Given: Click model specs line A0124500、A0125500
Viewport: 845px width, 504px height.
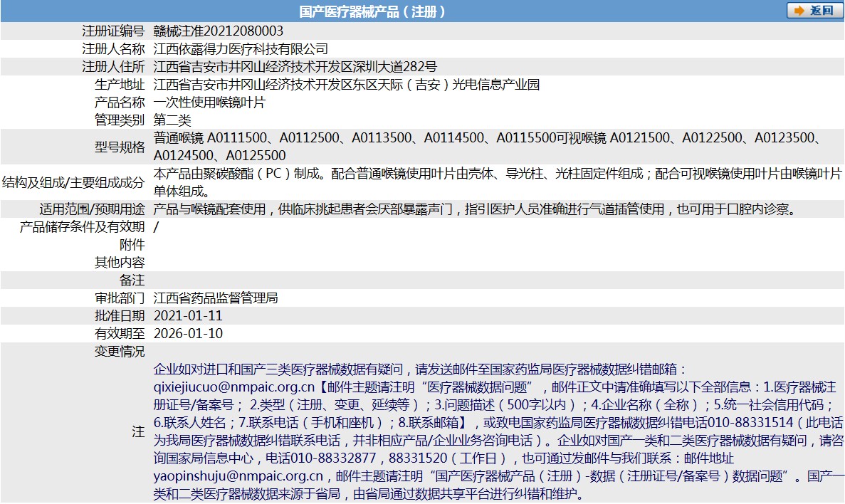Looking at the screenshot, I should [220, 156].
